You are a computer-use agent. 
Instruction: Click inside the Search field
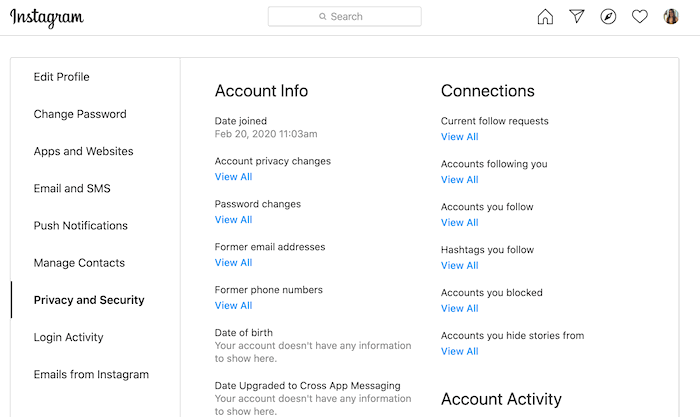coord(345,17)
